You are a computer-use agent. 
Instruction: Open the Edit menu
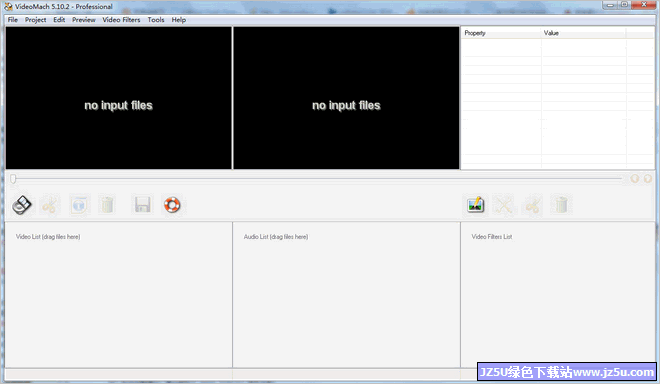(59, 20)
